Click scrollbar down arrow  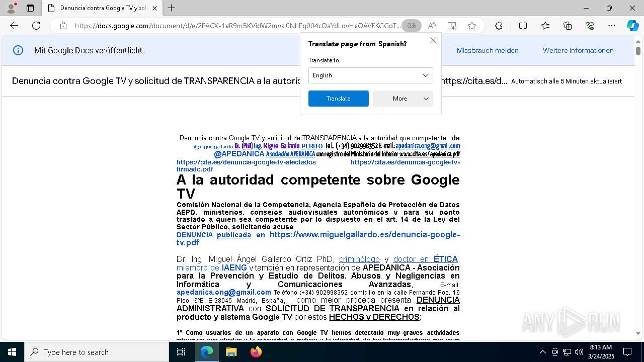pos(638,333)
